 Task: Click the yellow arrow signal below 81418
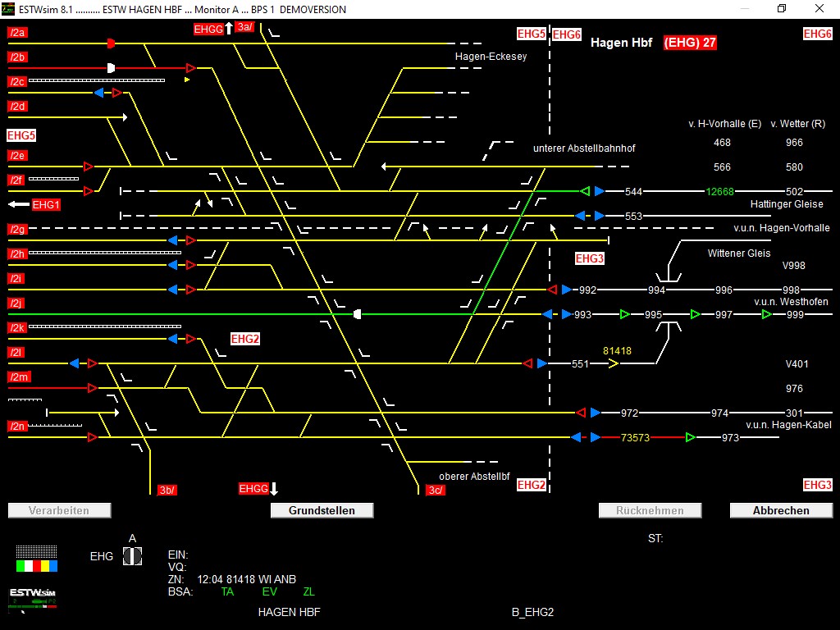coord(614,363)
